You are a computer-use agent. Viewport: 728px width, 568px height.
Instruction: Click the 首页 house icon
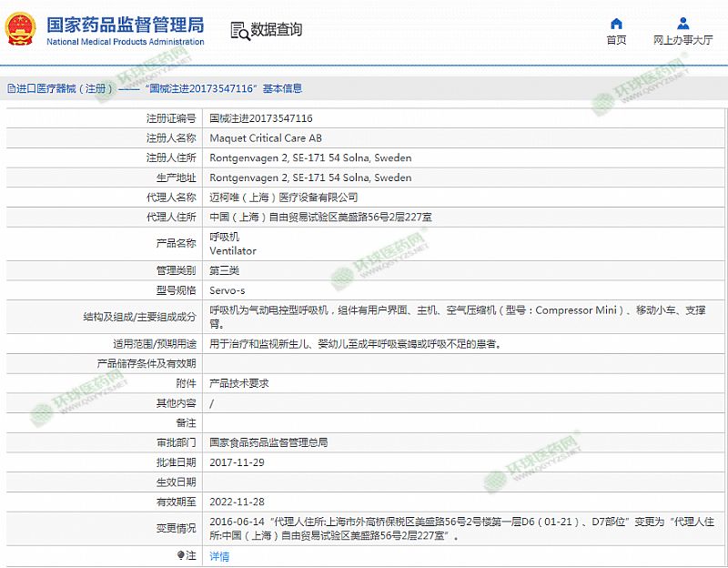[616, 24]
